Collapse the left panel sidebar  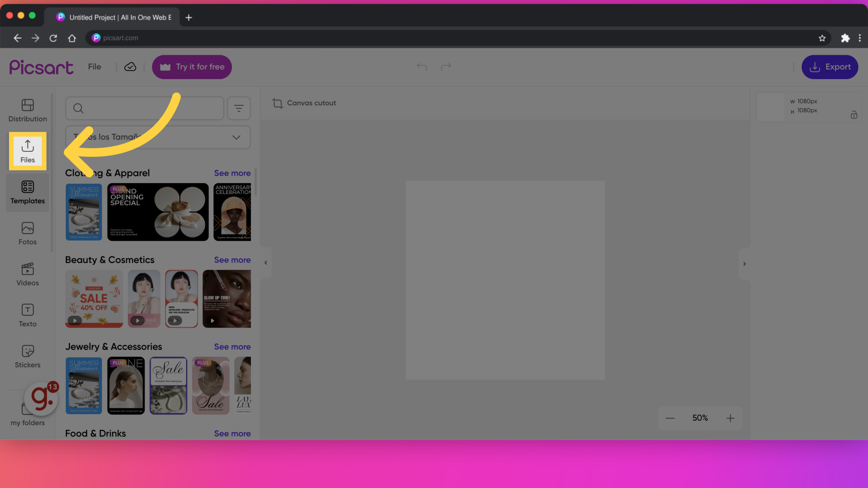tap(266, 263)
